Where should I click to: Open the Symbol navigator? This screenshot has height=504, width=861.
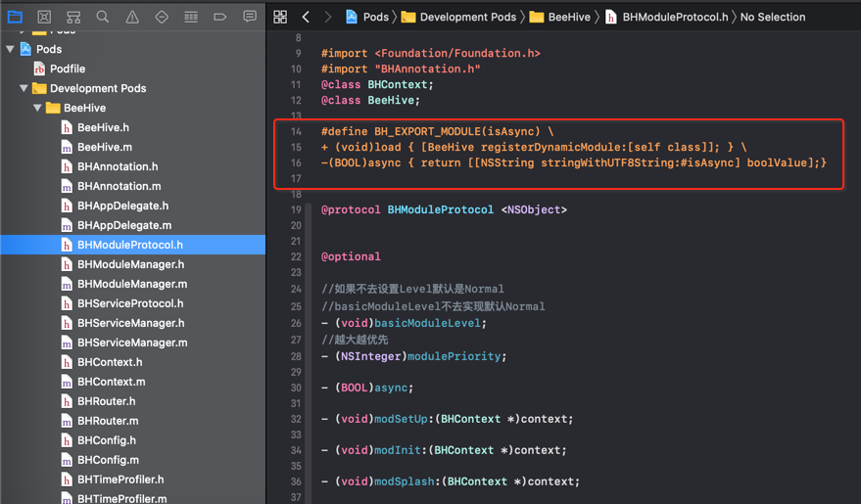73,17
